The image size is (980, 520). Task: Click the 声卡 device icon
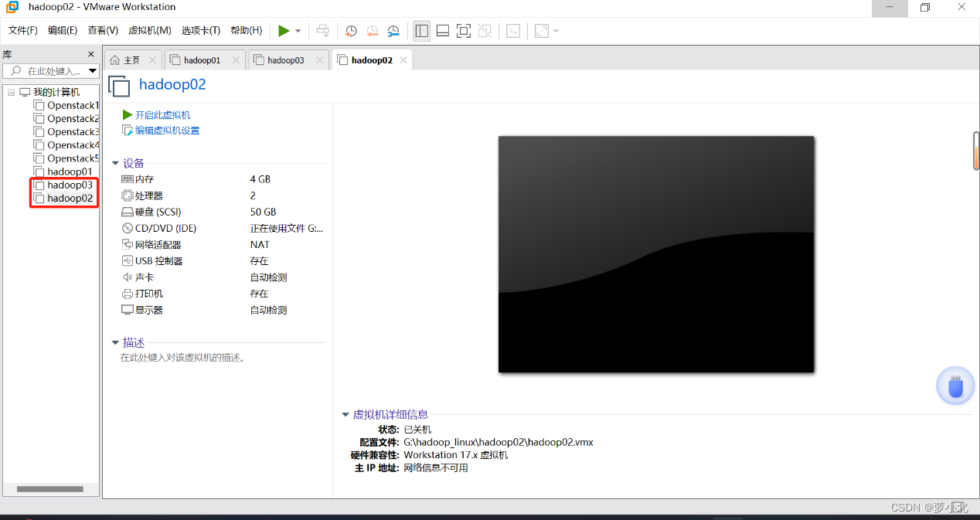pyautogui.click(x=128, y=277)
